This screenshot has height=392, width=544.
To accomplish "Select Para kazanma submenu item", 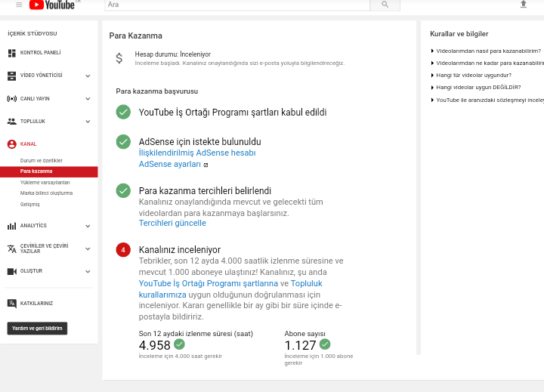I will click(x=49, y=171).
